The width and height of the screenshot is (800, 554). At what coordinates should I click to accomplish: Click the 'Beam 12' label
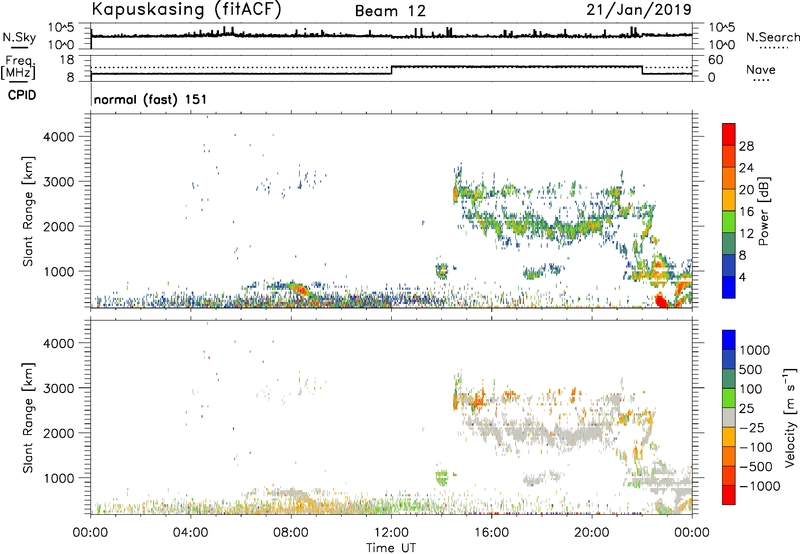click(x=390, y=11)
